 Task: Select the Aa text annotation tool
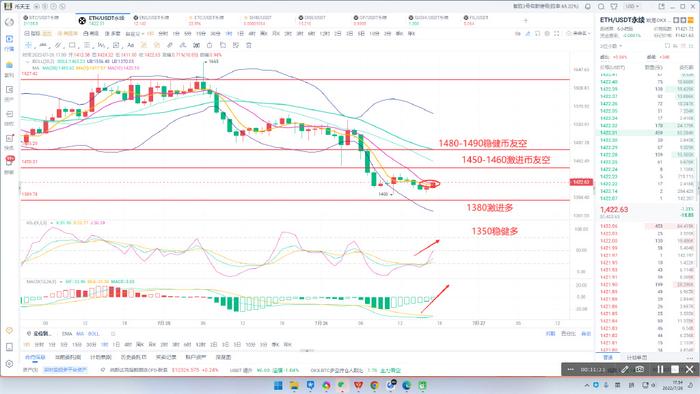tap(130, 45)
